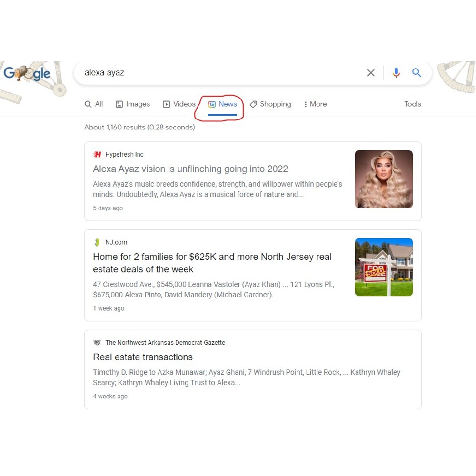
Task: Open 'Alexa Ayaz vision is unflinching' headline
Action: tap(190, 169)
